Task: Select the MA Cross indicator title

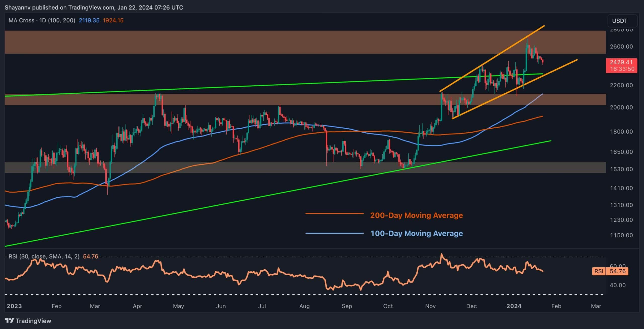Action: coord(42,20)
